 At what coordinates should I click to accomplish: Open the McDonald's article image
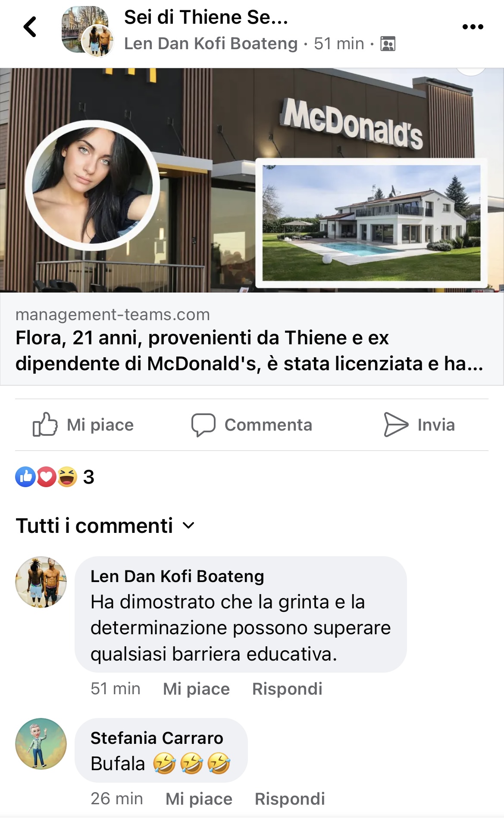[x=252, y=180]
